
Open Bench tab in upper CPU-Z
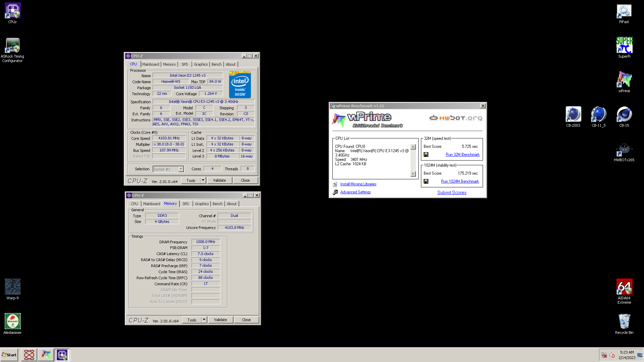click(217, 64)
